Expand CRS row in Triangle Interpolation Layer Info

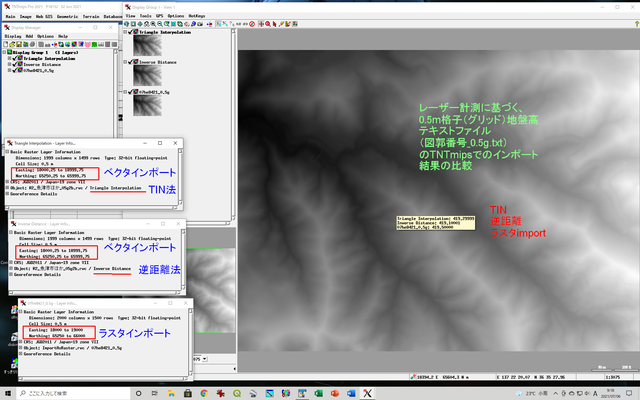[7, 182]
